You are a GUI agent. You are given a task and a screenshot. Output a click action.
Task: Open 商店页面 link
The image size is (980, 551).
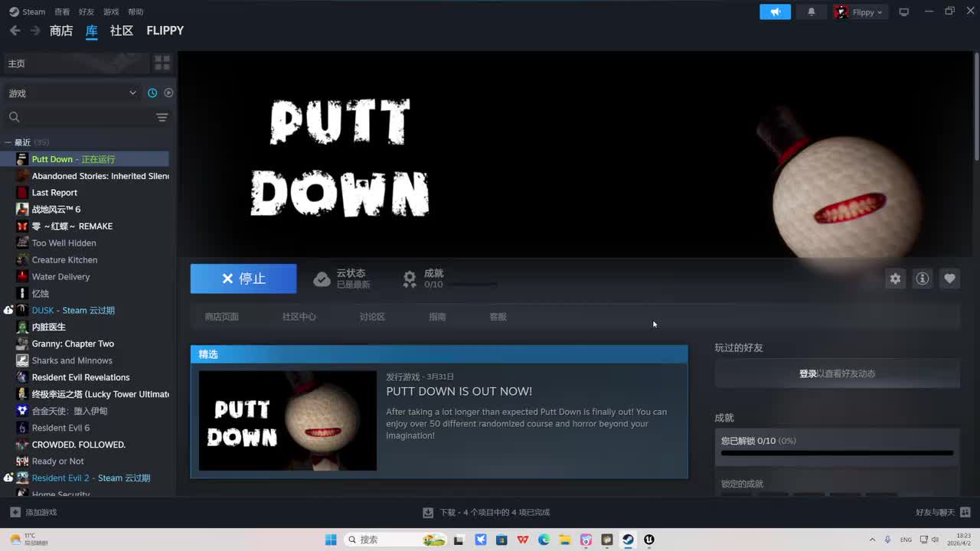pyautogui.click(x=222, y=317)
